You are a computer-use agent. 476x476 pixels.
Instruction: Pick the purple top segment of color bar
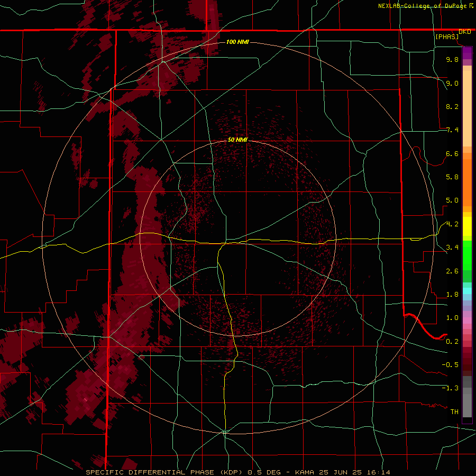[467, 53]
